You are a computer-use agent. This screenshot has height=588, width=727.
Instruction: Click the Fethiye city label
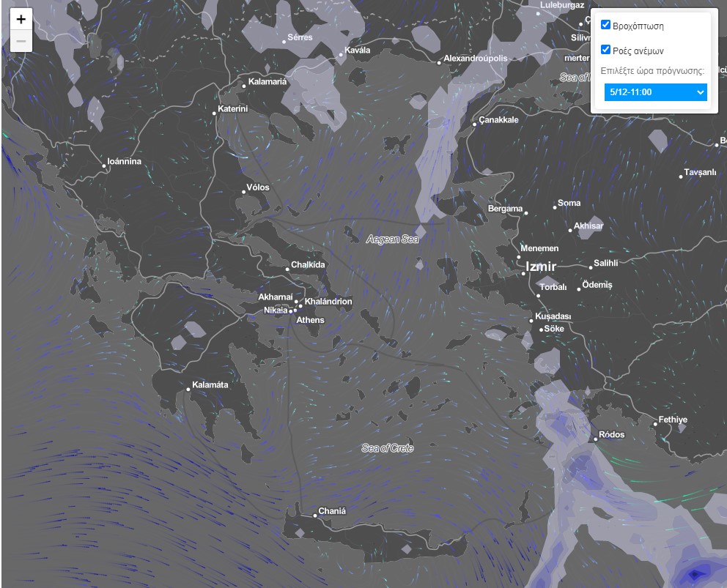673,420
